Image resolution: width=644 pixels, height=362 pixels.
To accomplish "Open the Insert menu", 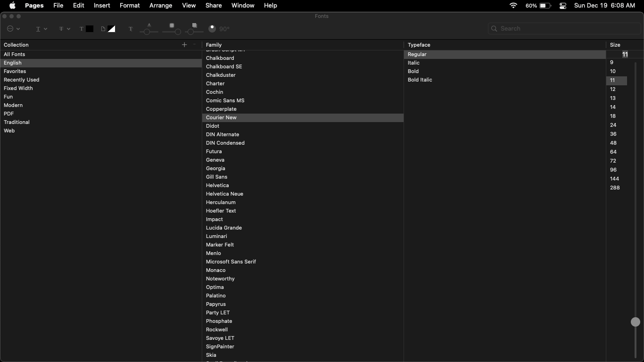I will (102, 6).
